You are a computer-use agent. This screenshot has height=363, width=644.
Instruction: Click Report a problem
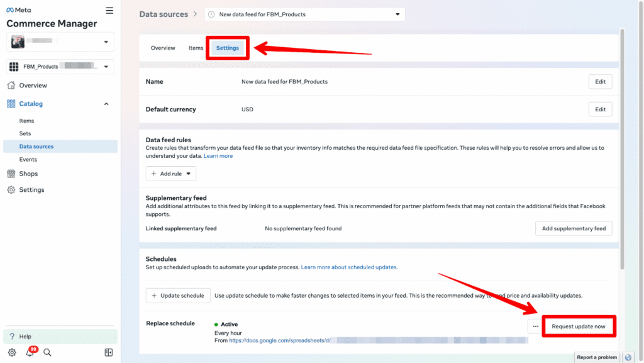coord(596,357)
